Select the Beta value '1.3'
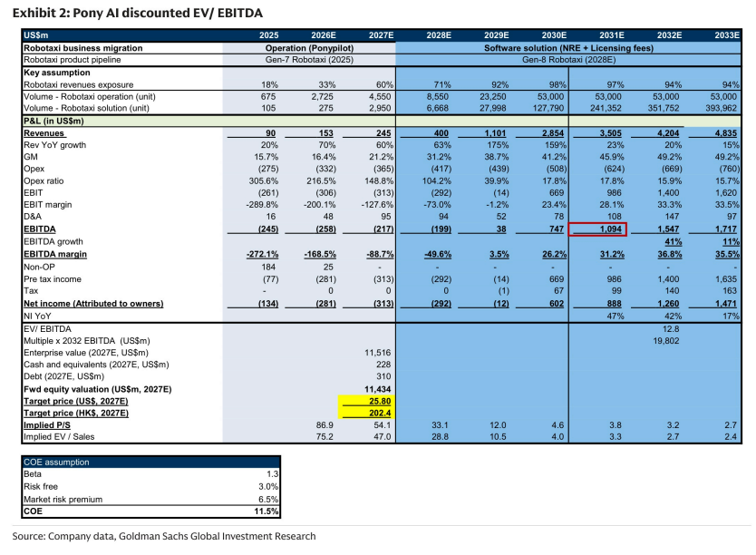Viewport: 756px width, 555px height. pos(273,474)
